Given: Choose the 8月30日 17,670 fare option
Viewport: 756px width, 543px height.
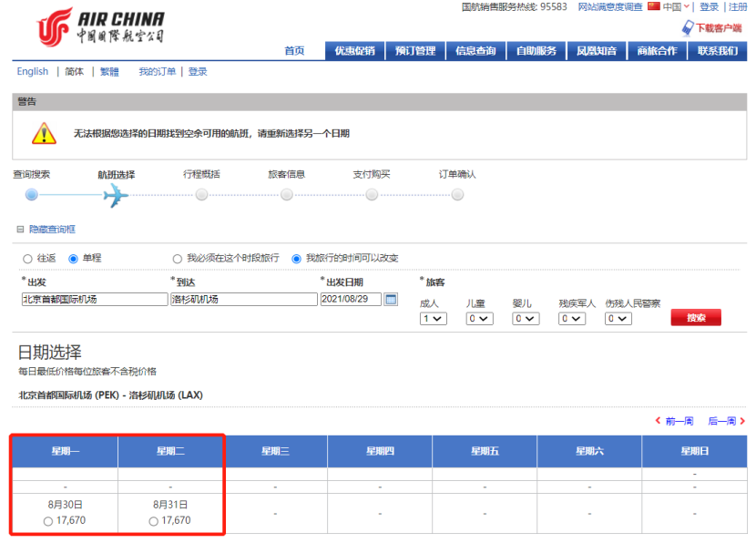Looking at the screenshot, I should (x=48, y=521).
